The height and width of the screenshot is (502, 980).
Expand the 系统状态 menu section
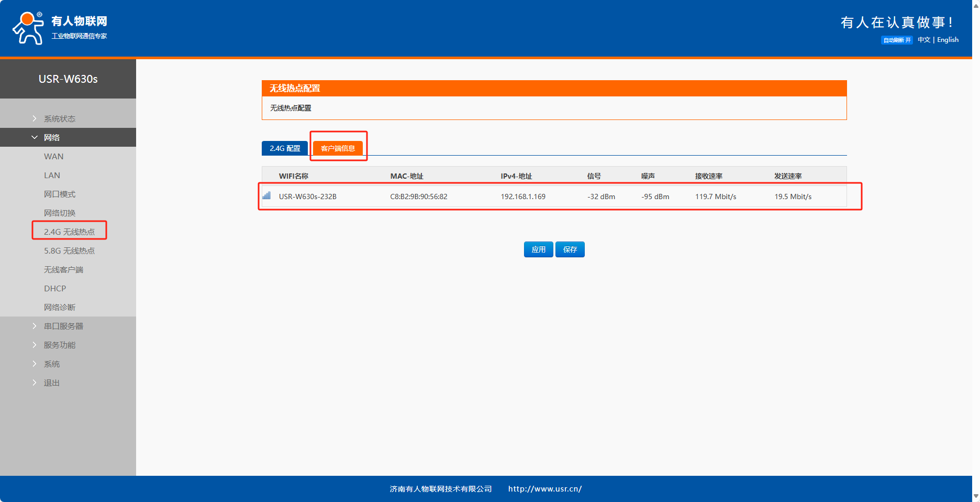coord(60,118)
